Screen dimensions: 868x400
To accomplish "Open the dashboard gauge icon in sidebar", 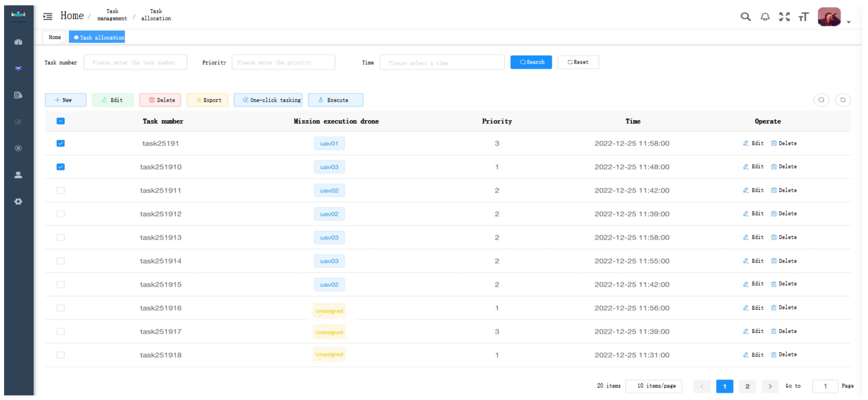I will pyautogui.click(x=18, y=42).
